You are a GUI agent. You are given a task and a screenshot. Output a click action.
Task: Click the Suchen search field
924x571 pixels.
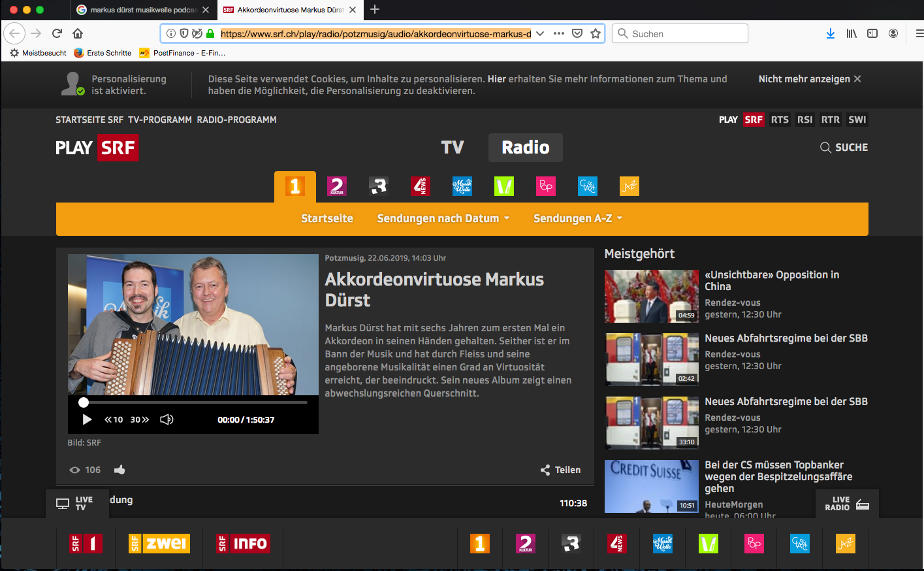click(680, 33)
